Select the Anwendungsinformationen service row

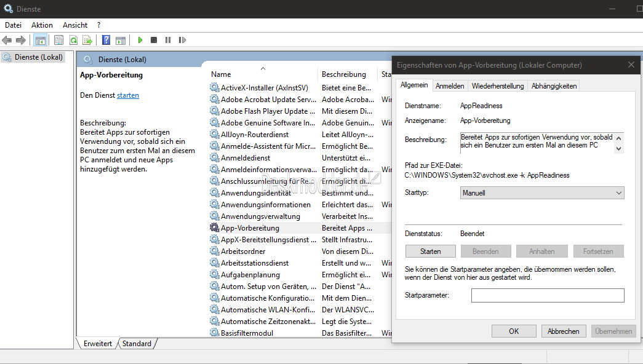300,204
